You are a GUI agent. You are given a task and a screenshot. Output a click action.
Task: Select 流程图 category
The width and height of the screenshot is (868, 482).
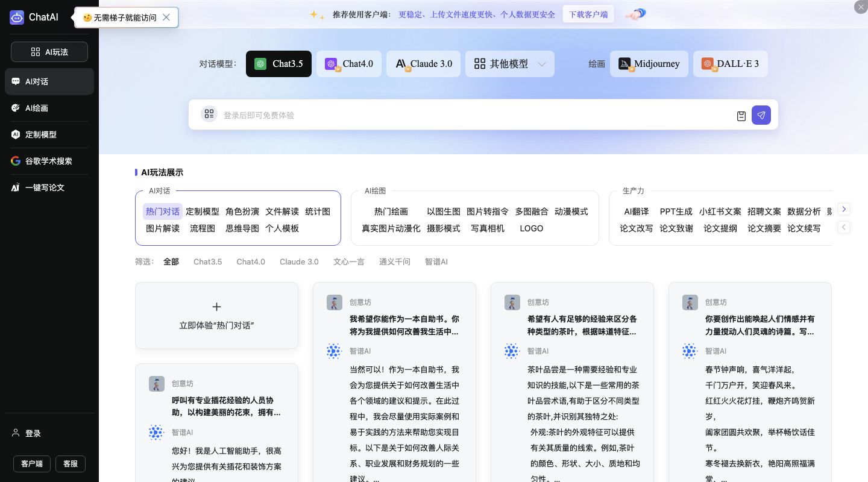pyautogui.click(x=203, y=228)
